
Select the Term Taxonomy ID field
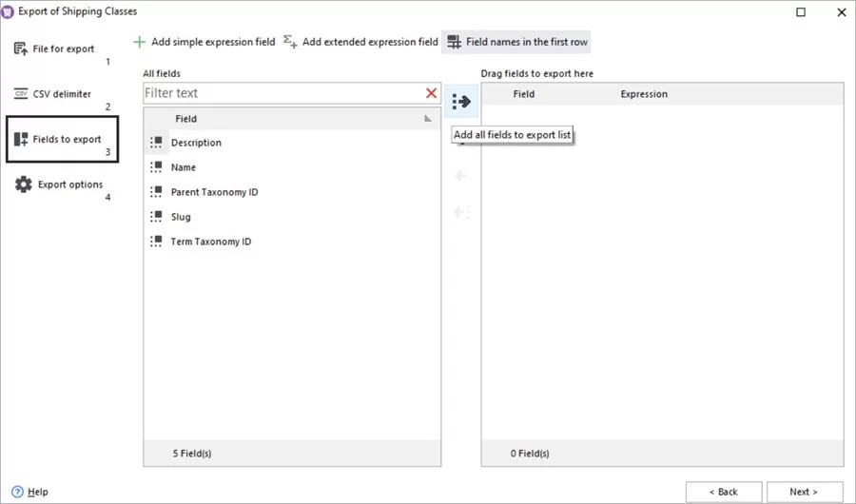coord(210,242)
